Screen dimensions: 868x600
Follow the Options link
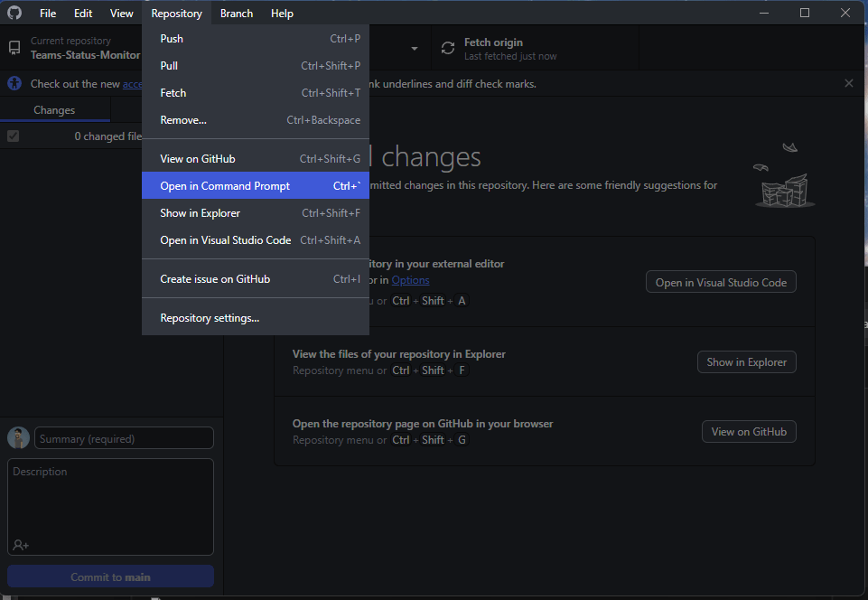click(x=410, y=280)
